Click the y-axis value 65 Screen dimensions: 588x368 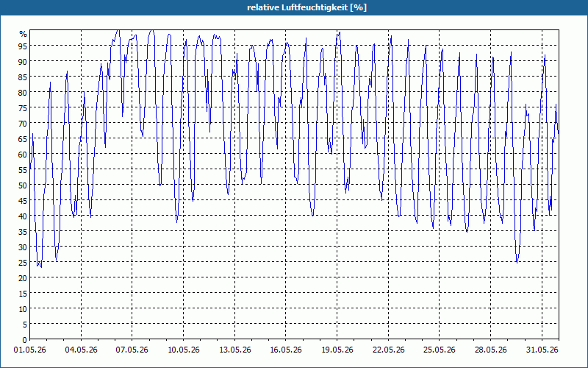[x=23, y=138]
